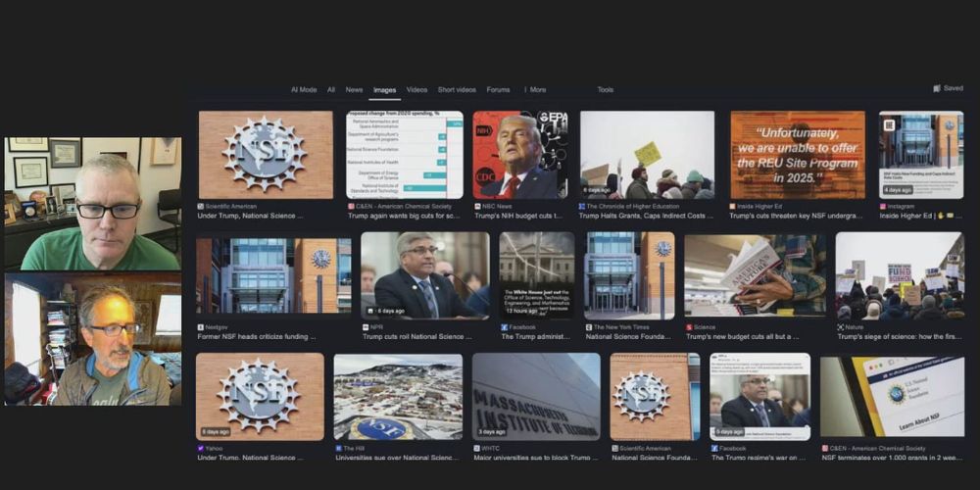
Task: Click the NBC News source icon
Action: [477, 206]
